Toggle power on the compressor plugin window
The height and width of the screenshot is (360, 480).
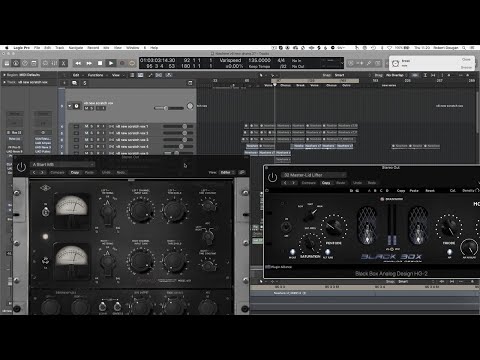(21, 167)
